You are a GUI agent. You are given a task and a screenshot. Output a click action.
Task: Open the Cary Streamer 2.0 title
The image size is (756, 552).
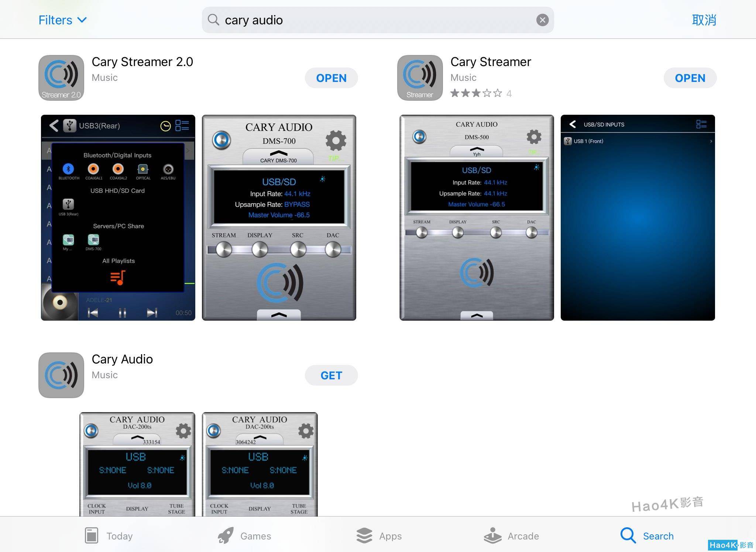[x=142, y=62]
